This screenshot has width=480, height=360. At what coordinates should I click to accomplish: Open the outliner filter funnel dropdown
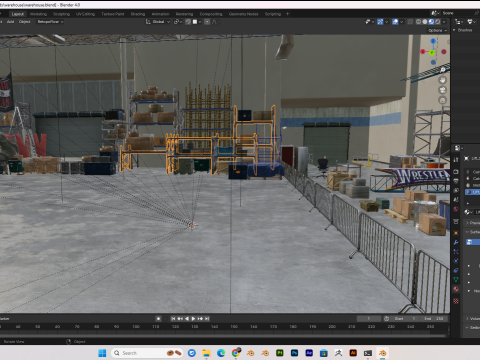pyautogui.click(x=471, y=22)
